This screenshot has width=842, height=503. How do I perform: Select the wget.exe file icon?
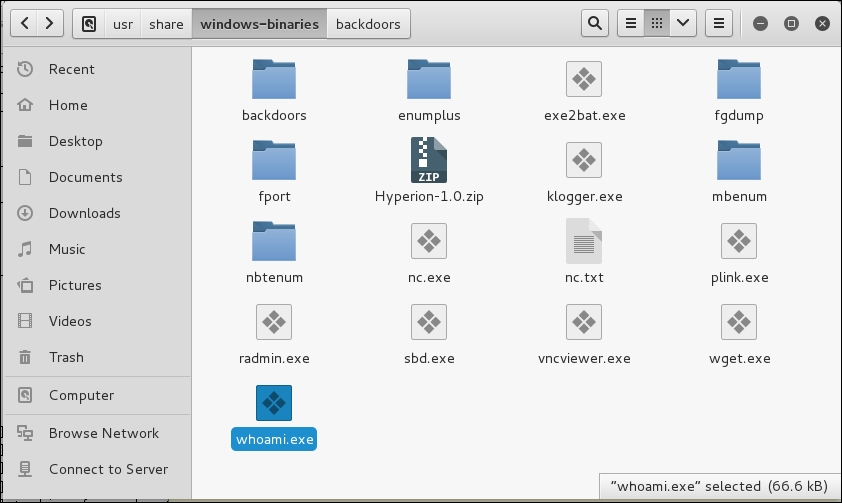coord(739,322)
